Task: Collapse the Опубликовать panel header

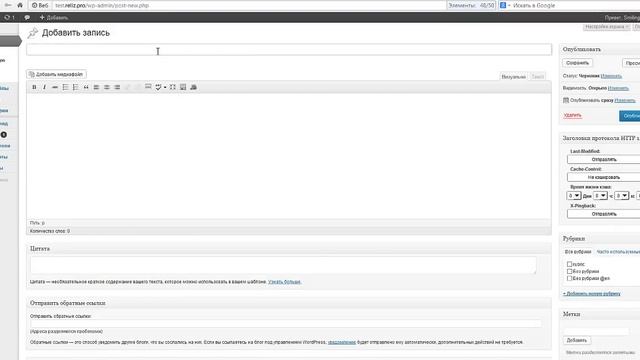Action: 600,49
